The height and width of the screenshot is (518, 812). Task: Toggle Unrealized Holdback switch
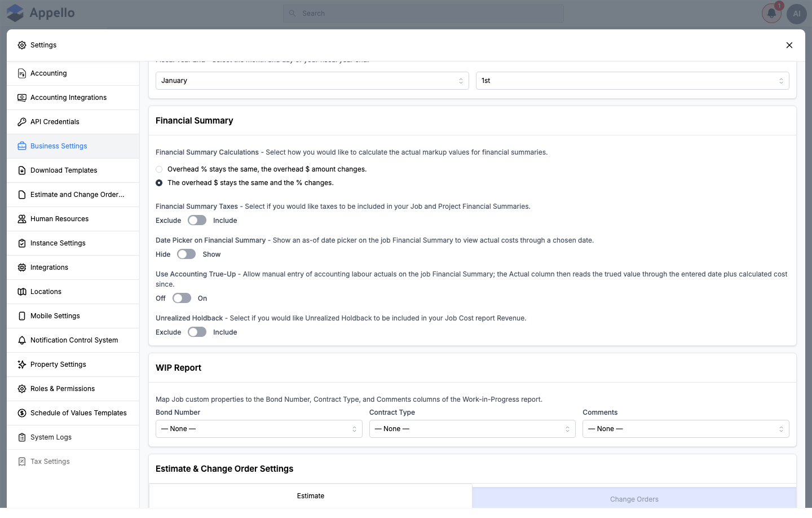(197, 332)
